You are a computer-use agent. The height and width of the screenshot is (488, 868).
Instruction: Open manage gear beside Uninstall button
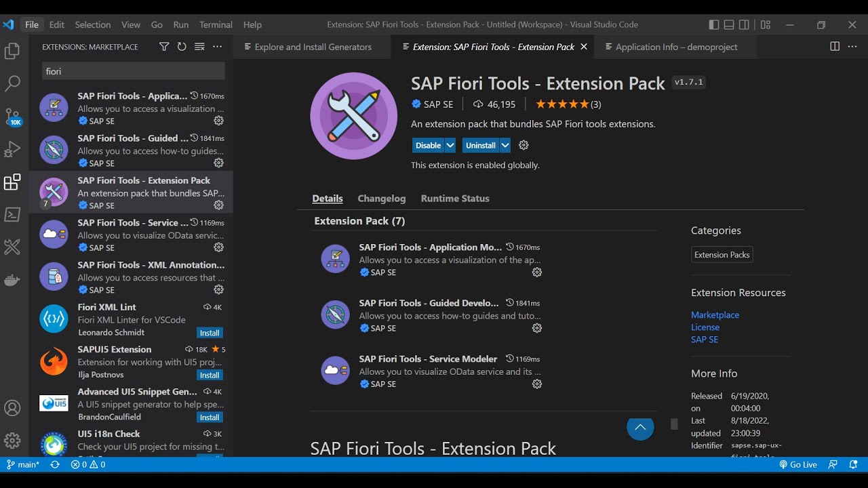524,145
